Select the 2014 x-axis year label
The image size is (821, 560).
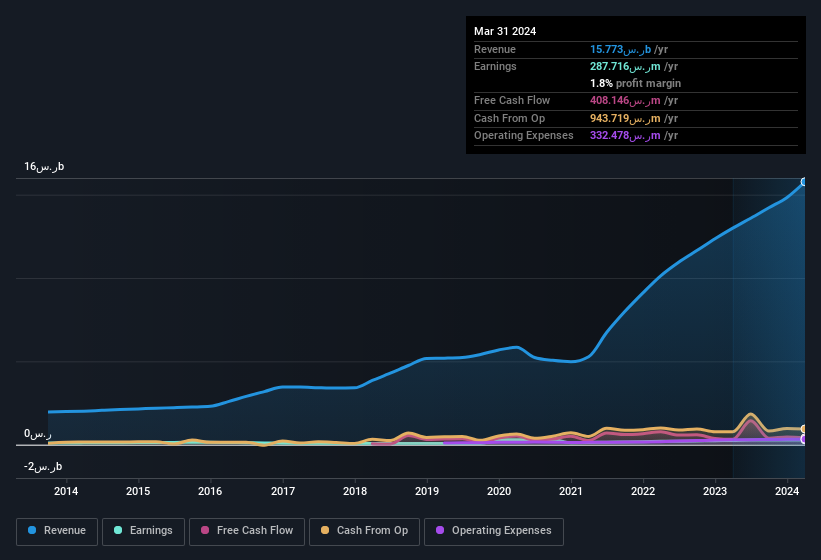tap(66, 491)
